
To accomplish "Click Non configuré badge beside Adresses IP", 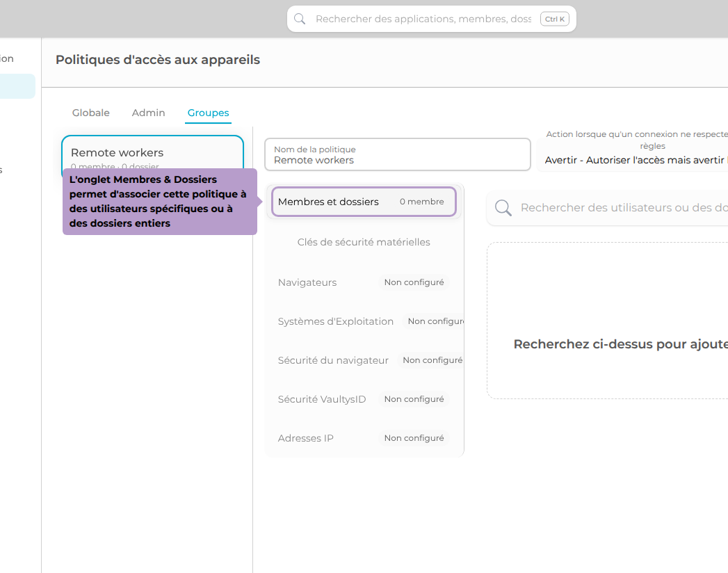I will [x=414, y=438].
